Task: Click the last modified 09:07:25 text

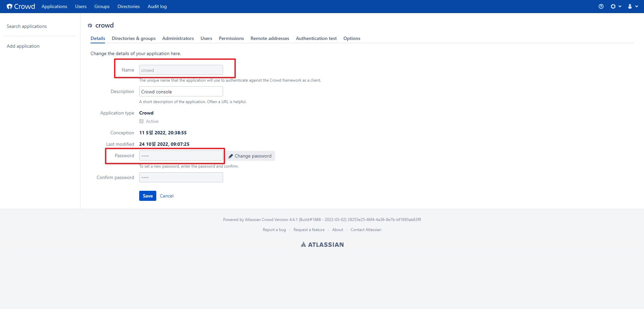Action: click(x=164, y=144)
